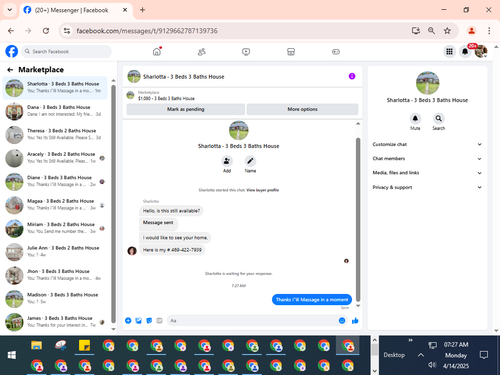Open the Gaming icon in top navigation

click(x=336, y=52)
